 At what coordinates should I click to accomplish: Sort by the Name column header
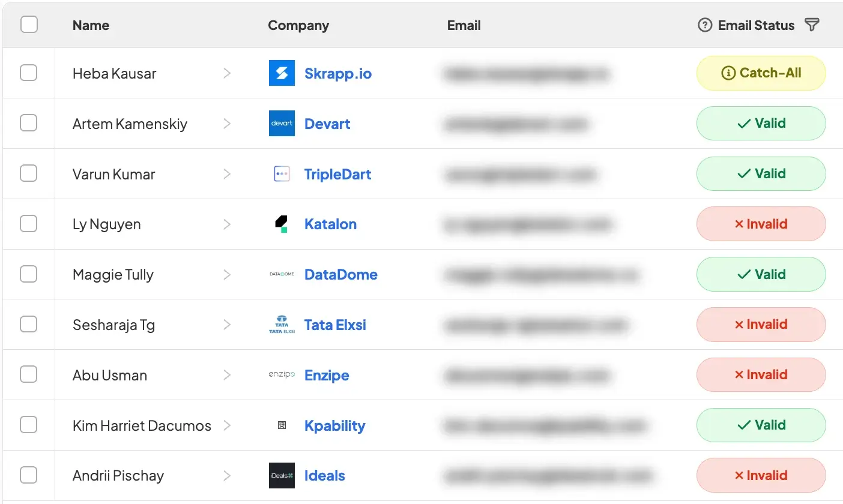91,25
